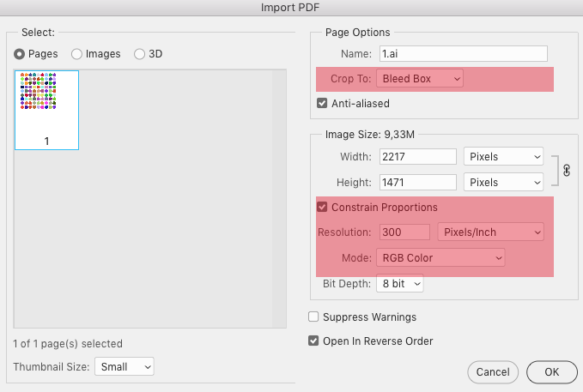Screen dimensions: 583x392
Task: Open the Width units dropdown
Action: [503, 157]
